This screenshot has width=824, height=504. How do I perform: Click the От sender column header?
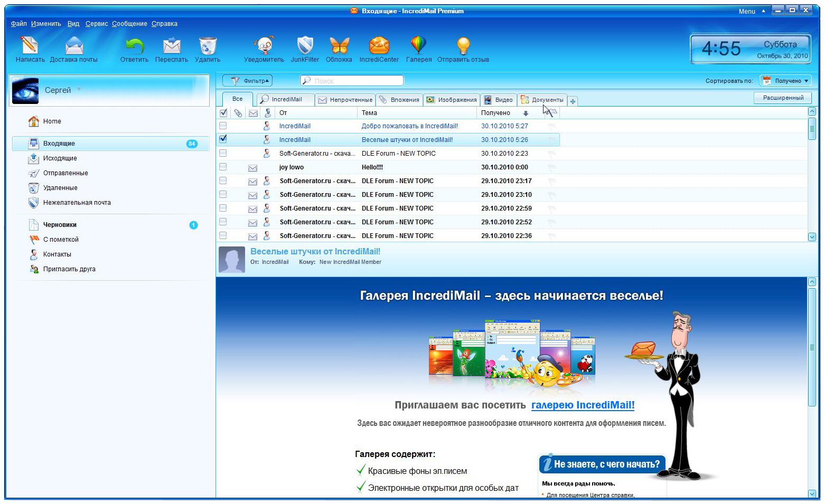pyautogui.click(x=316, y=113)
